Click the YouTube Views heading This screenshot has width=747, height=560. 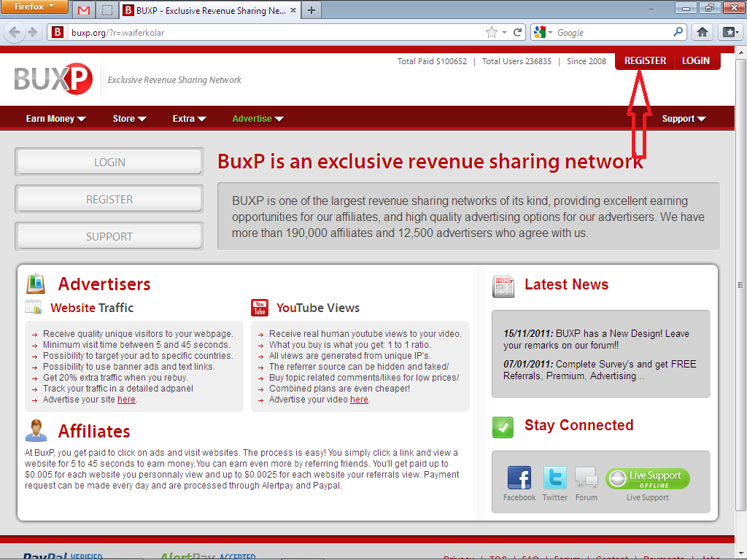coord(318,308)
